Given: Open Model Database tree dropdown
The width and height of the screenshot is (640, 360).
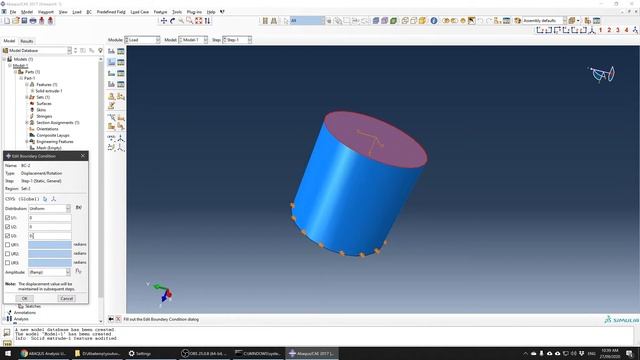Looking at the screenshot, I should pos(37,50).
